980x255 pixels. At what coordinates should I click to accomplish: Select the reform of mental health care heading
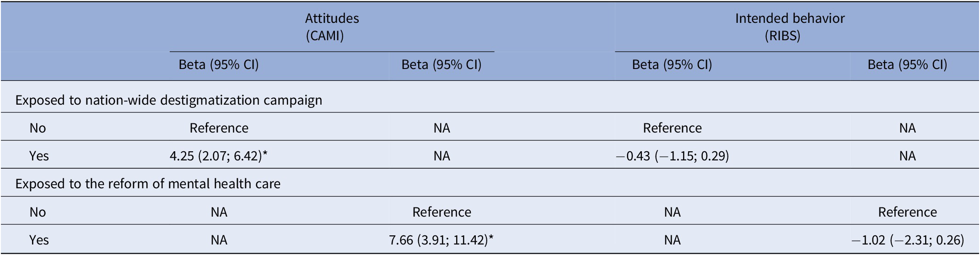tap(147, 184)
